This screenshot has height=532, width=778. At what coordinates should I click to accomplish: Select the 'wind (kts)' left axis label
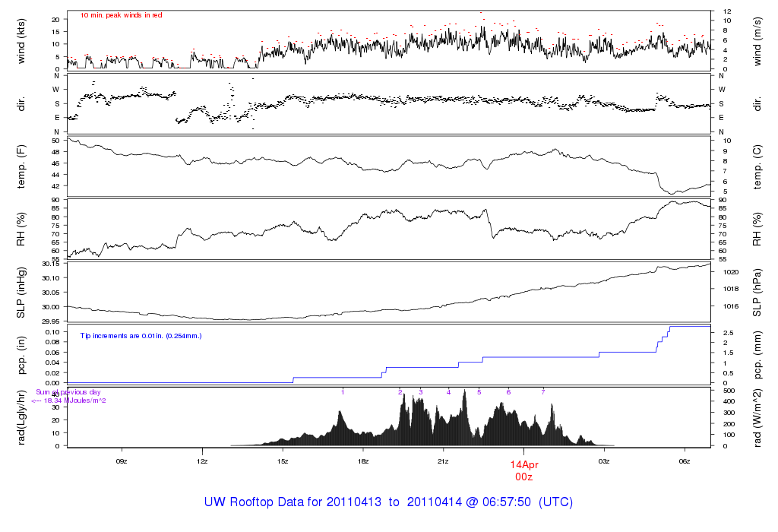[21, 41]
